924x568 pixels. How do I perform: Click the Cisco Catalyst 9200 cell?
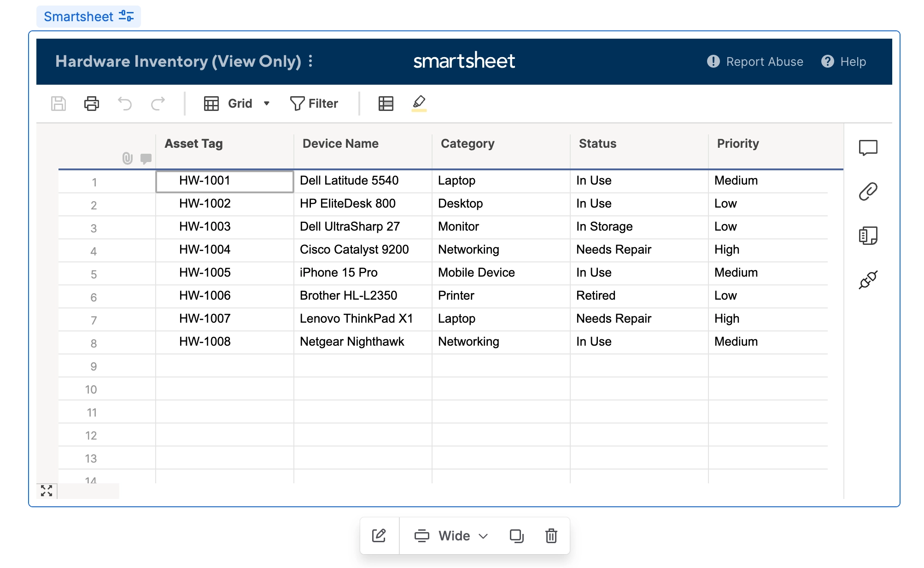pos(363,250)
